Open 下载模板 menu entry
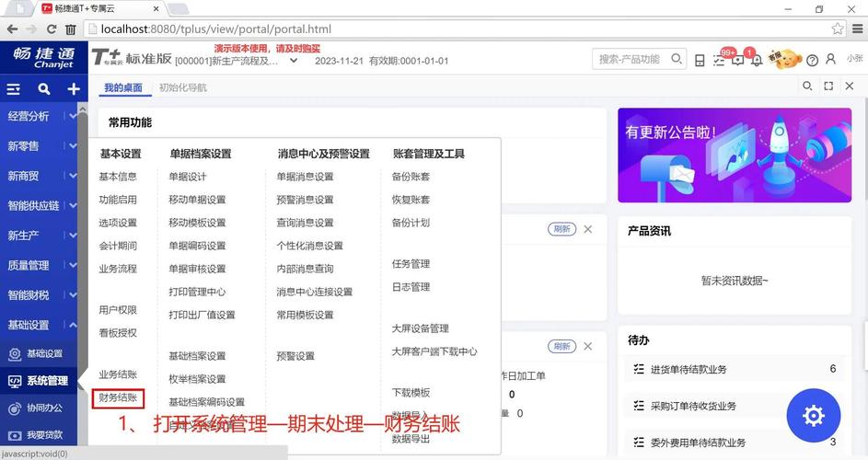The width and height of the screenshot is (868, 460). coord(411,393)
